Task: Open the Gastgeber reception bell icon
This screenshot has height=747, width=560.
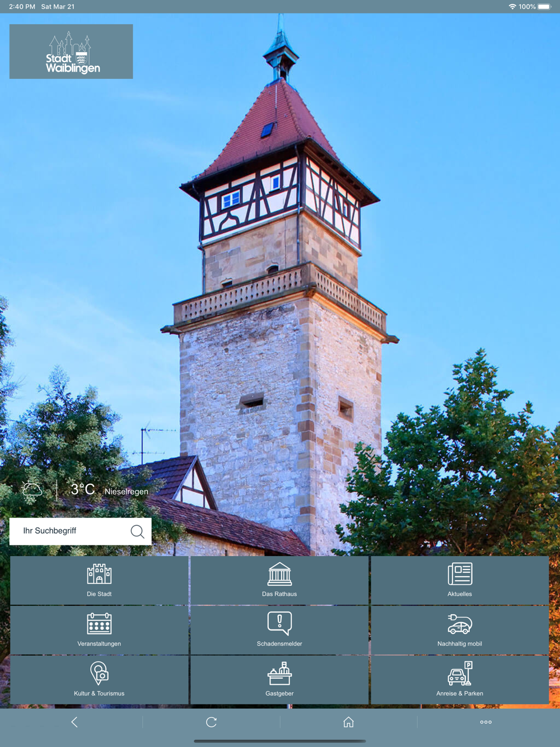Action: pos(279,673)
